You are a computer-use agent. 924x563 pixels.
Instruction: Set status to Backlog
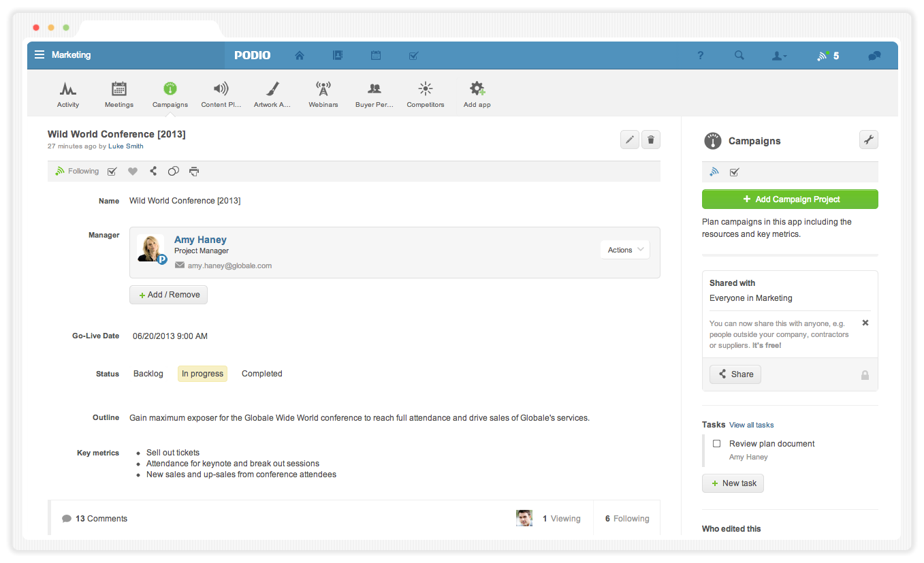tap(148, 374)
